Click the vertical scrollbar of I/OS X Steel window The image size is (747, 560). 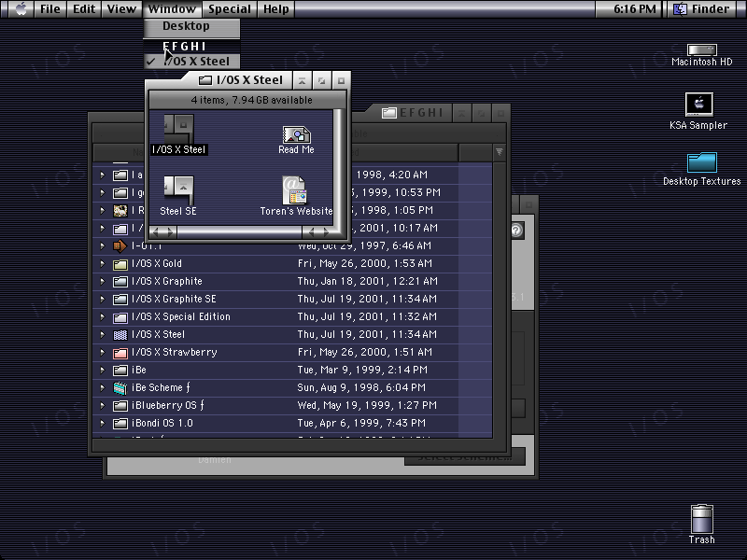point(339,167)
